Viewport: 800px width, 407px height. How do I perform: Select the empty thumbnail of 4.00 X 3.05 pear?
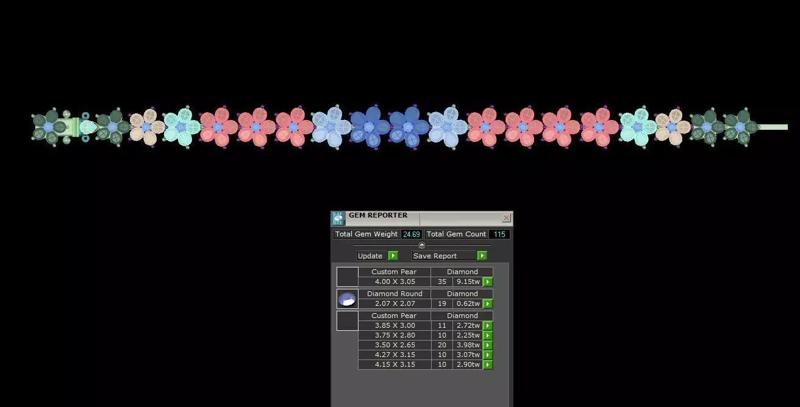(x=347, y=277)
